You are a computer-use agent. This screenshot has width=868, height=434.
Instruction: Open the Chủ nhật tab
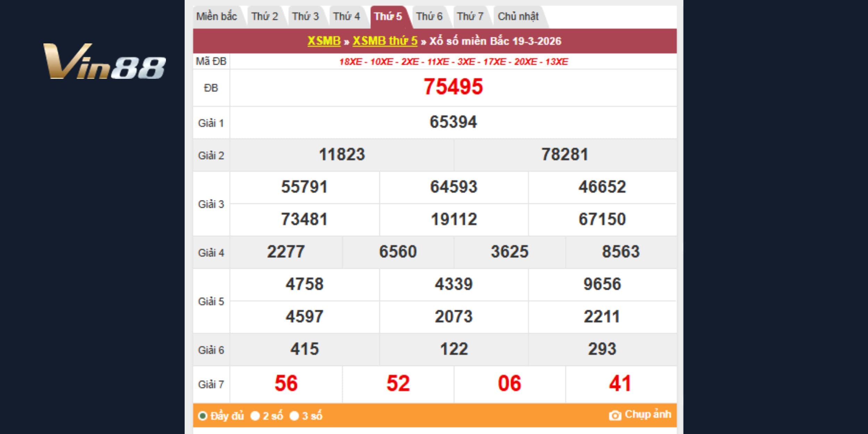point(518,16)
